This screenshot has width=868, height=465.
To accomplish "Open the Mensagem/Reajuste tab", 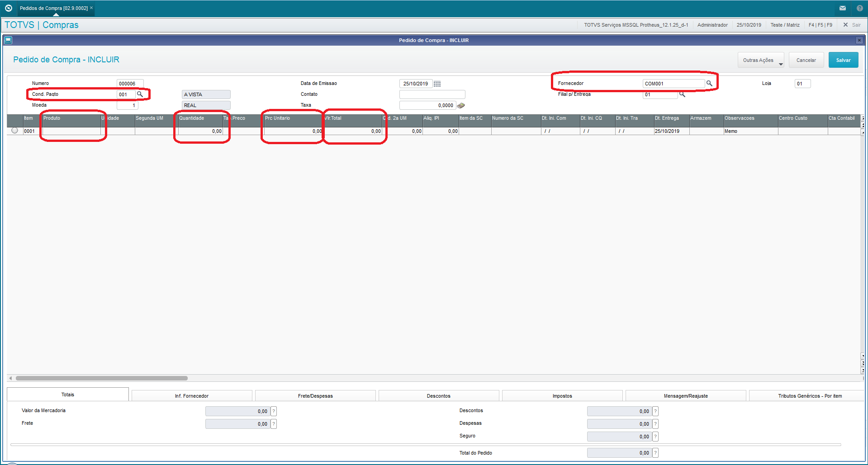I will click(686, 396).
